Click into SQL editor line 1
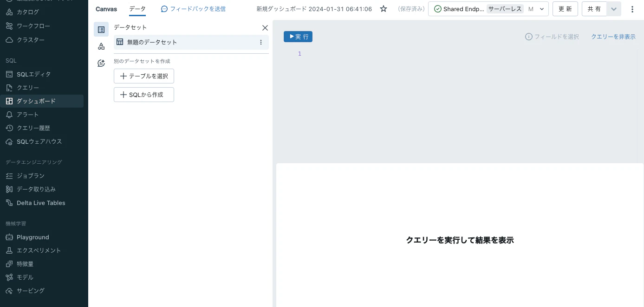The image size is (644, 307). [x=469, y=54]
